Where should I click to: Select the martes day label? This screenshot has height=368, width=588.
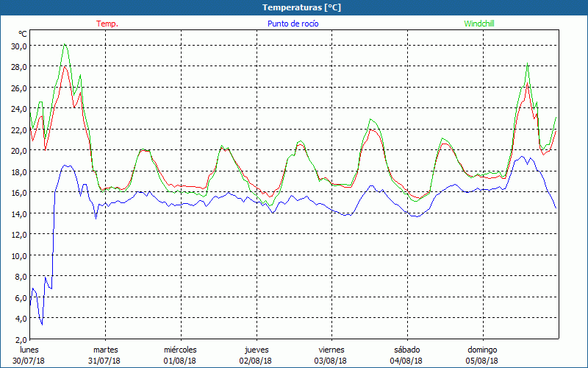(105, 350)
